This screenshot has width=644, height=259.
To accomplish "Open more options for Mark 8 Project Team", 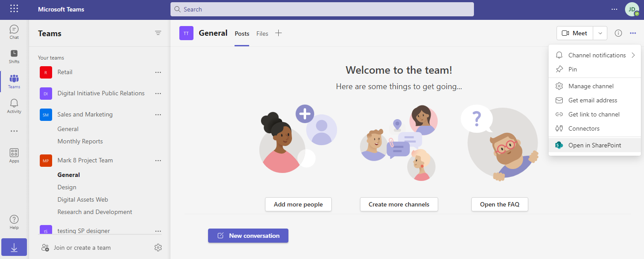I will click(x=158, y=160).
